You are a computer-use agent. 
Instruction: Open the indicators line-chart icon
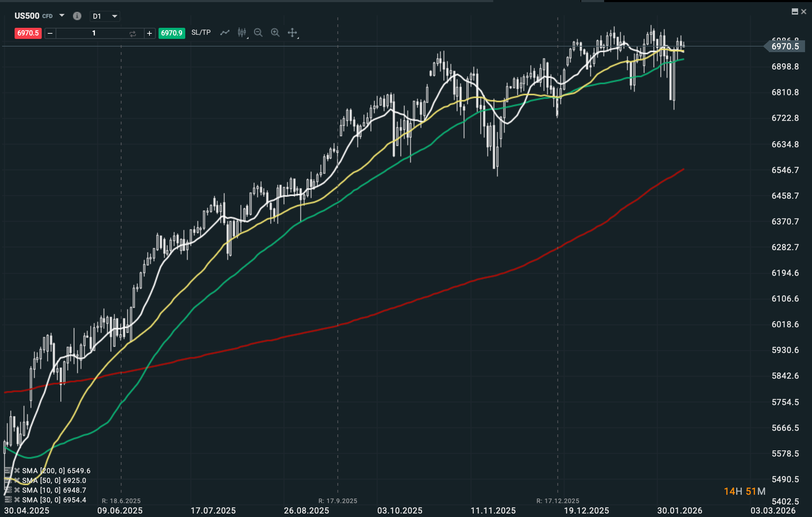click(x=225, y=33)
